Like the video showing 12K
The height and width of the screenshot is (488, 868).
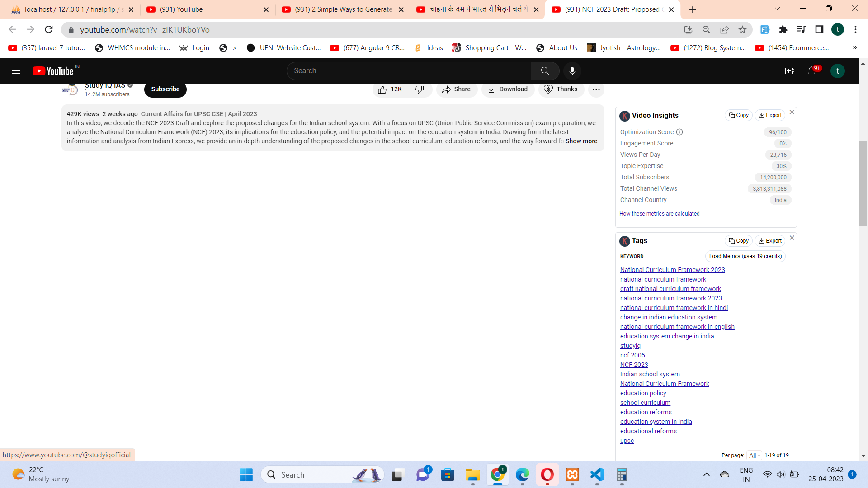pyautogui.click(x=390, y=89)
